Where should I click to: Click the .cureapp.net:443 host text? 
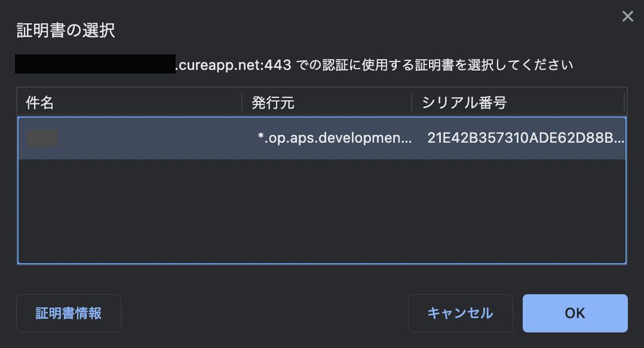(x=233, y=65)
